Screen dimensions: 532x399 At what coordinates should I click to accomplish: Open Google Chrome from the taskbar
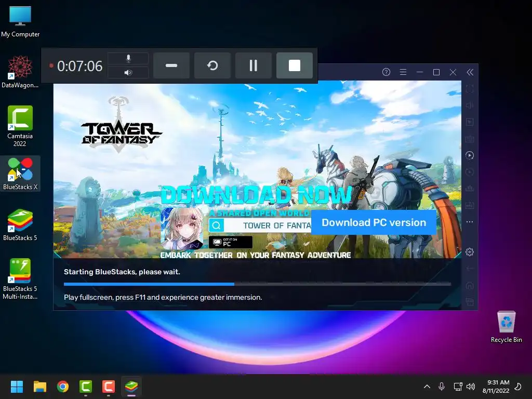click(63, 387)
